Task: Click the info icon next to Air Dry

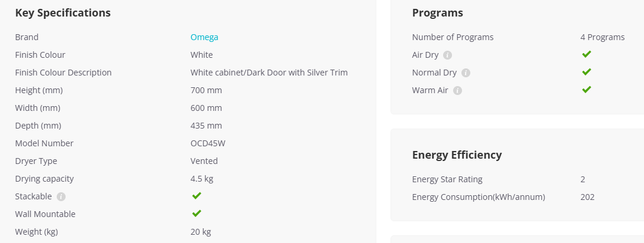Action: click(x=448, y=55)
